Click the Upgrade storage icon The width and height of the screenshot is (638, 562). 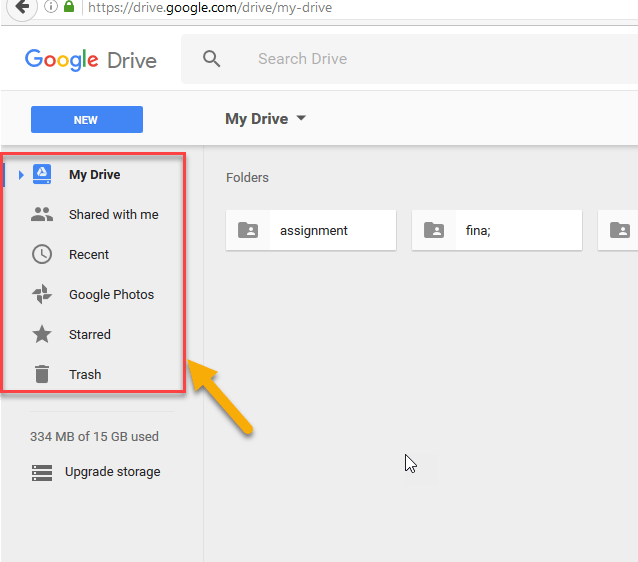[42, 472]
